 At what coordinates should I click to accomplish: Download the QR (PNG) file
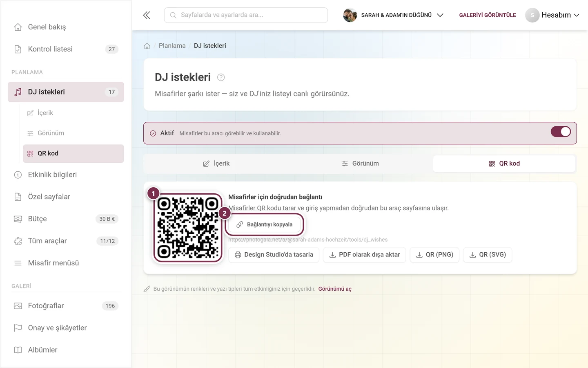pos(434,255)
